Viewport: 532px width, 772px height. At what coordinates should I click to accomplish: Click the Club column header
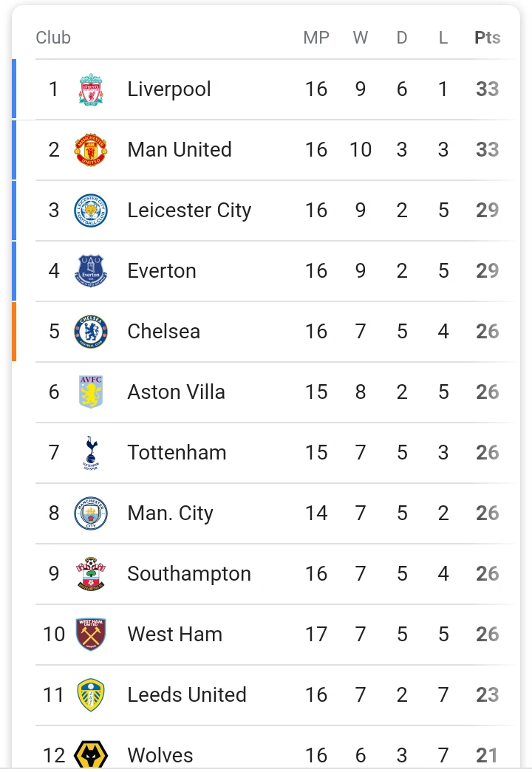click(53, 38)
